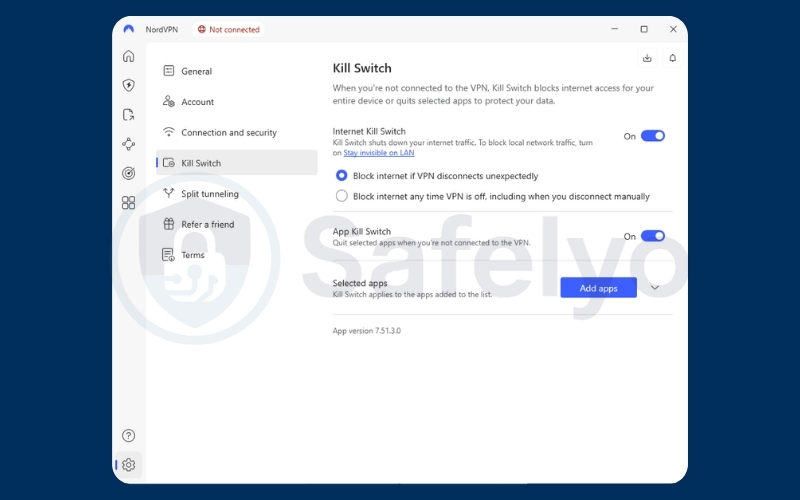The height and width of the screenshot is (500, 800).
Task: Click the download update icon
Action: pyautogui.click(x=647, y=58)
